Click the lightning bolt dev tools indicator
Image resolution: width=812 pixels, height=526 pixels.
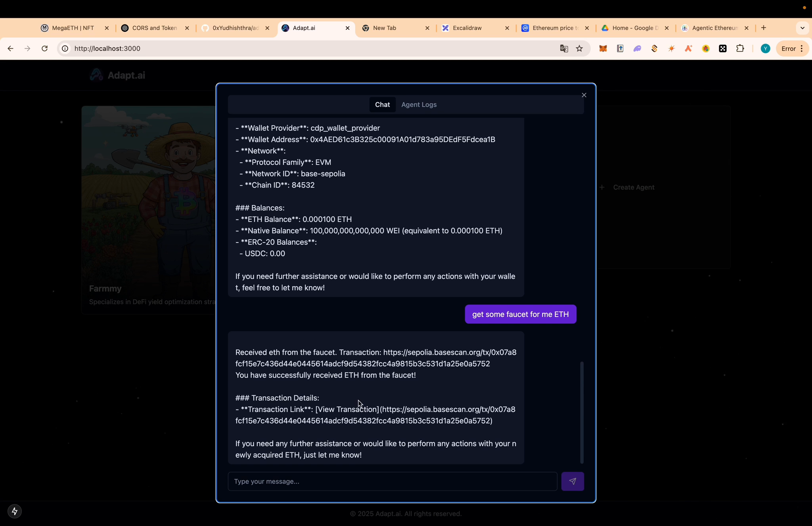click(15, 511)
